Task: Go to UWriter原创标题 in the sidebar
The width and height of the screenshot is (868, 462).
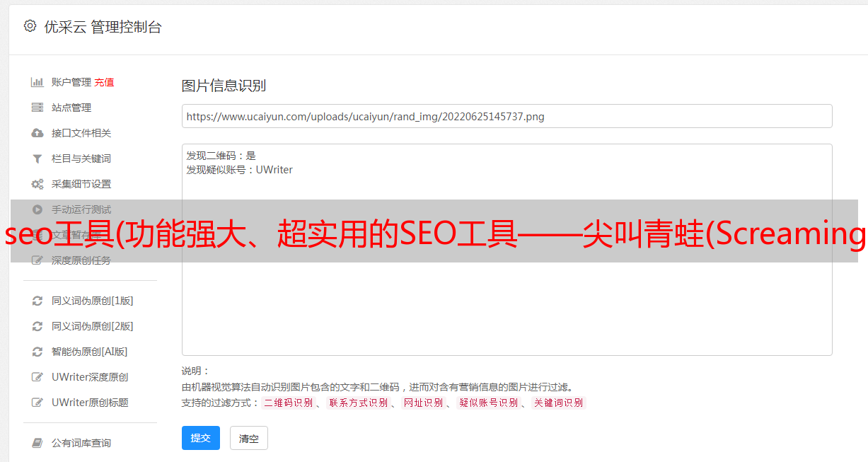Action: [90, 403]
